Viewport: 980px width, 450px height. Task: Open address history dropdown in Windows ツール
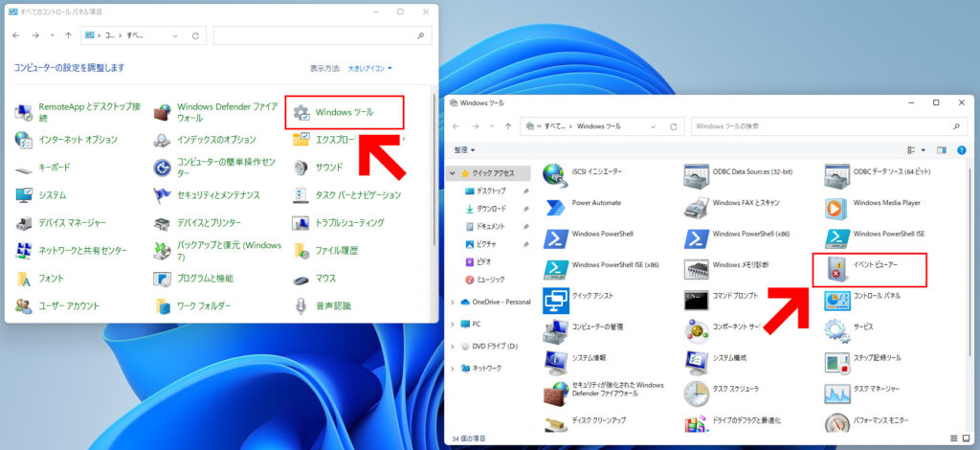[x=653, y=126]
